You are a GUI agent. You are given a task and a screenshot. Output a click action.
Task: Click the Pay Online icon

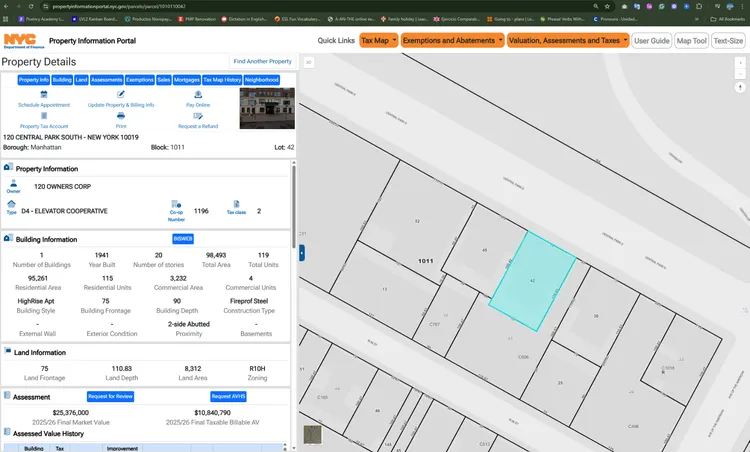click(x=197, y=94)
